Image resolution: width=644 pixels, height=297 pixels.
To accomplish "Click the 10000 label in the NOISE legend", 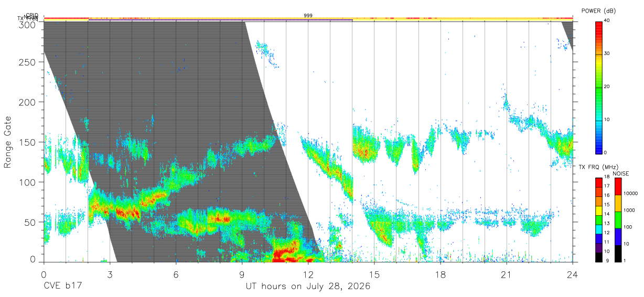I will tap(631, 193).
